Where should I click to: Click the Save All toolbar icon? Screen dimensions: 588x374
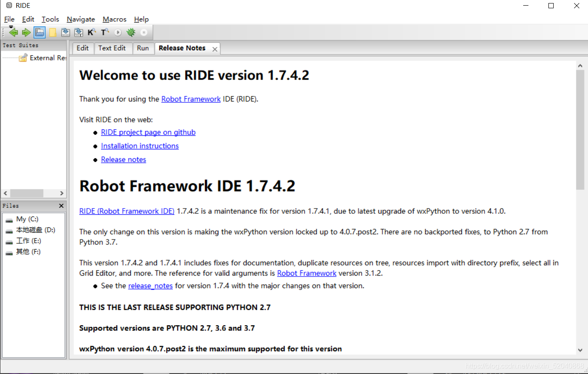[78, 32]
